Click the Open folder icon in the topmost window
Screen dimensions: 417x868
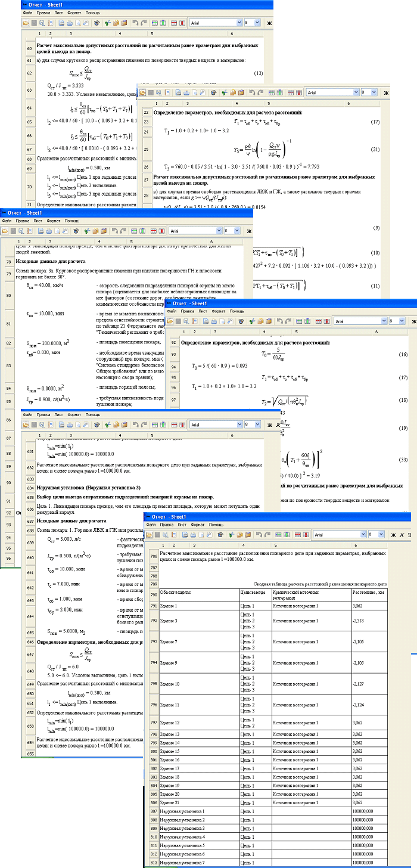coord(26,23)
